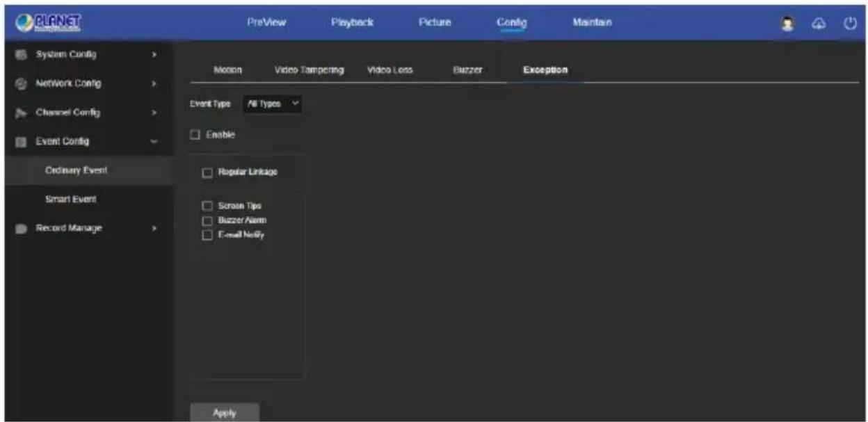Collapse the Event Config chevron
Image resolution: width=868 pixels, height=422 pixels.
[x=154, y=141]
